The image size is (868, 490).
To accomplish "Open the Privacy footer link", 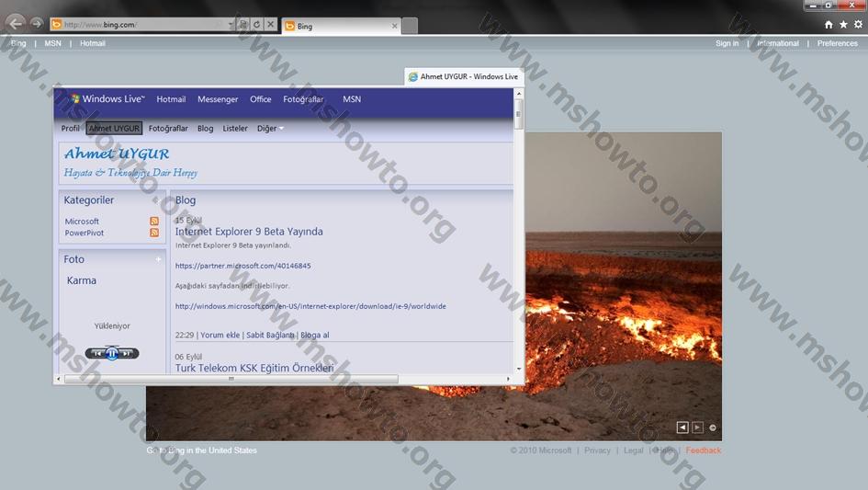I will coord(597,450).
